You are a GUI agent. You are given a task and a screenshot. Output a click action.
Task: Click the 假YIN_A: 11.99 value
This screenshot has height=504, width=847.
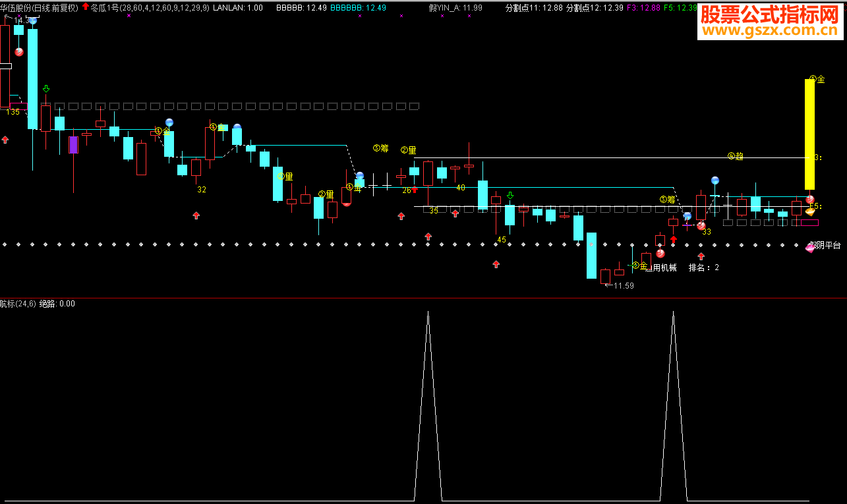[455, 8]
